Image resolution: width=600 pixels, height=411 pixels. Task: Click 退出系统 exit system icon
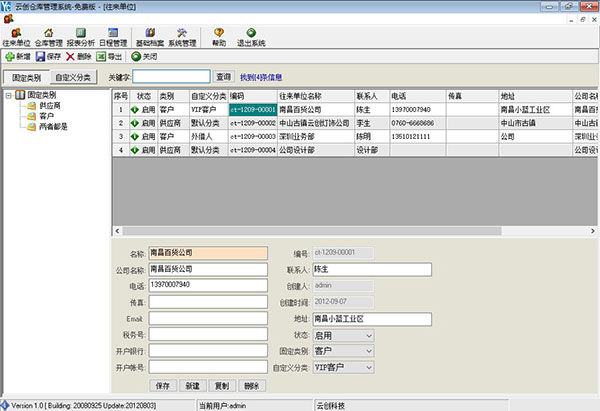pos(251,37)
